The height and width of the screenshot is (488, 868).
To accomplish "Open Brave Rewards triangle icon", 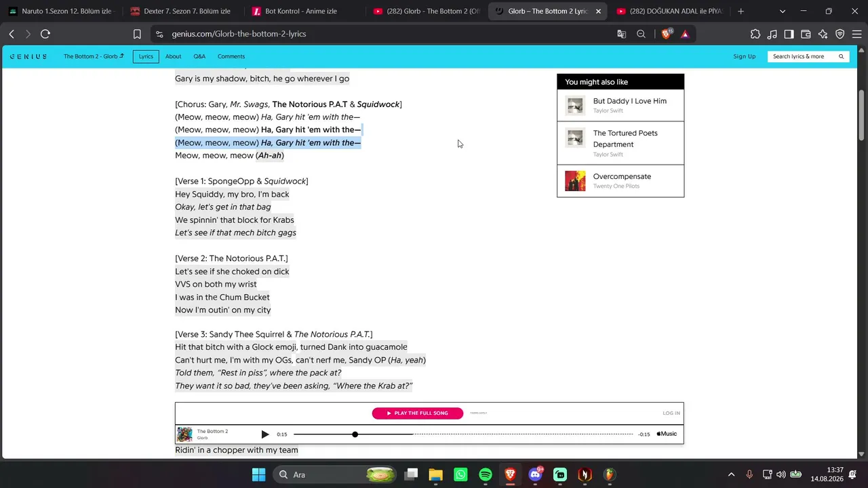I will click(x=685, y=34).
